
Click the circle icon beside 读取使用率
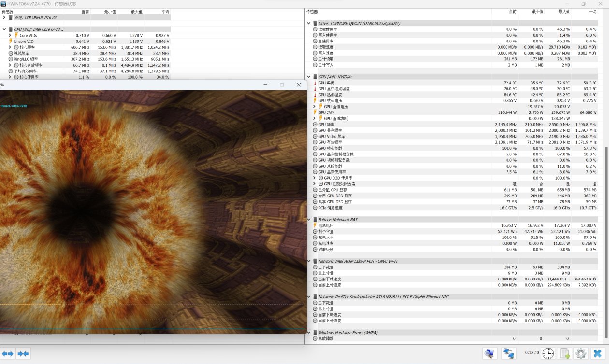click(x=315, y=29)
